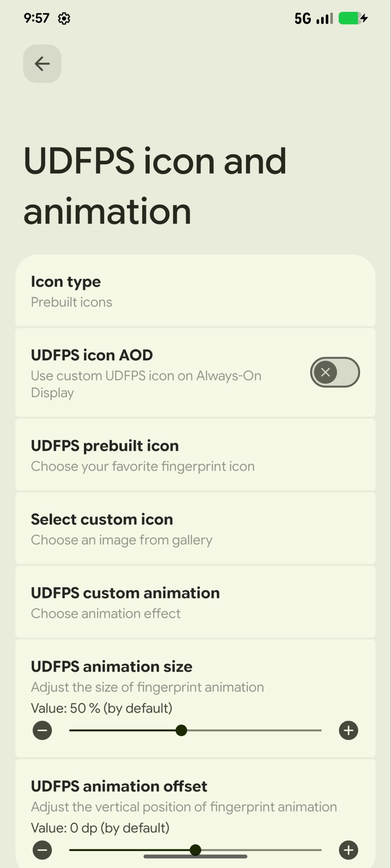Tap the clock time in status bar
The height and width of the screenshot is (868, 391).
click(x=36, y=18)
